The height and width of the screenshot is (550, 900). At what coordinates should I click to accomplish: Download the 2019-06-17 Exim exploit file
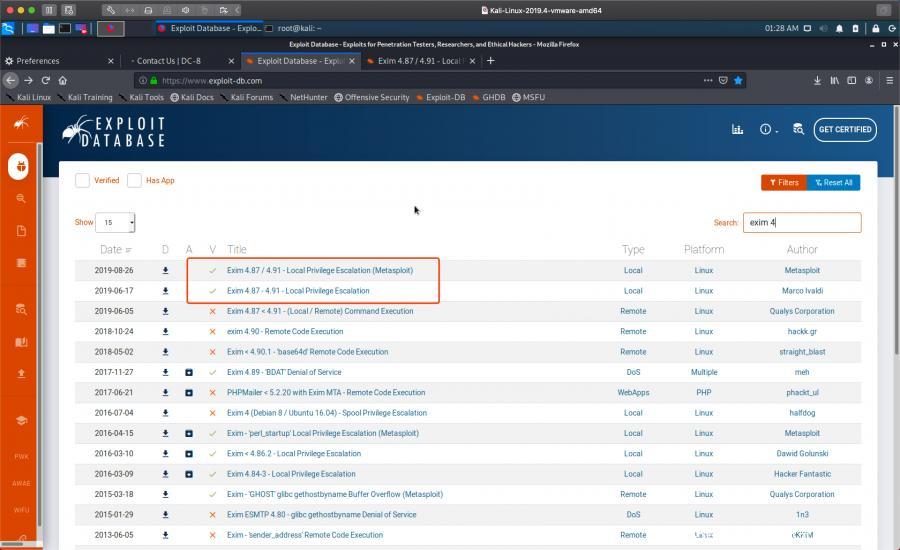pos(165,291)
